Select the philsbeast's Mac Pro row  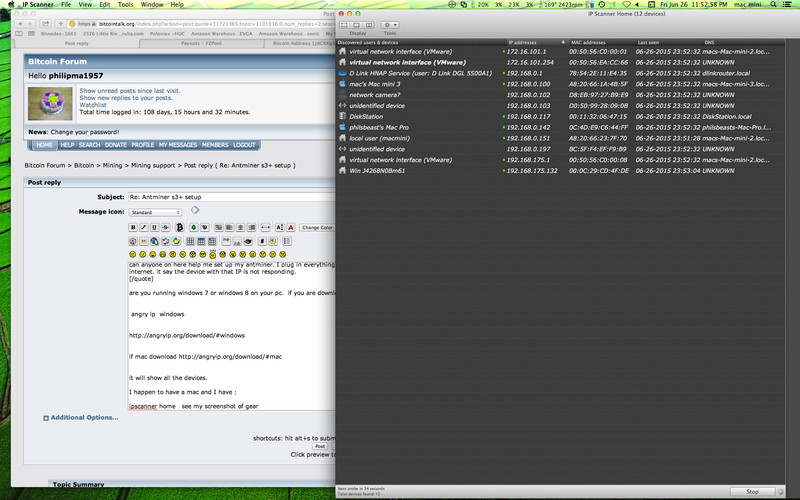tap(560, 128)
